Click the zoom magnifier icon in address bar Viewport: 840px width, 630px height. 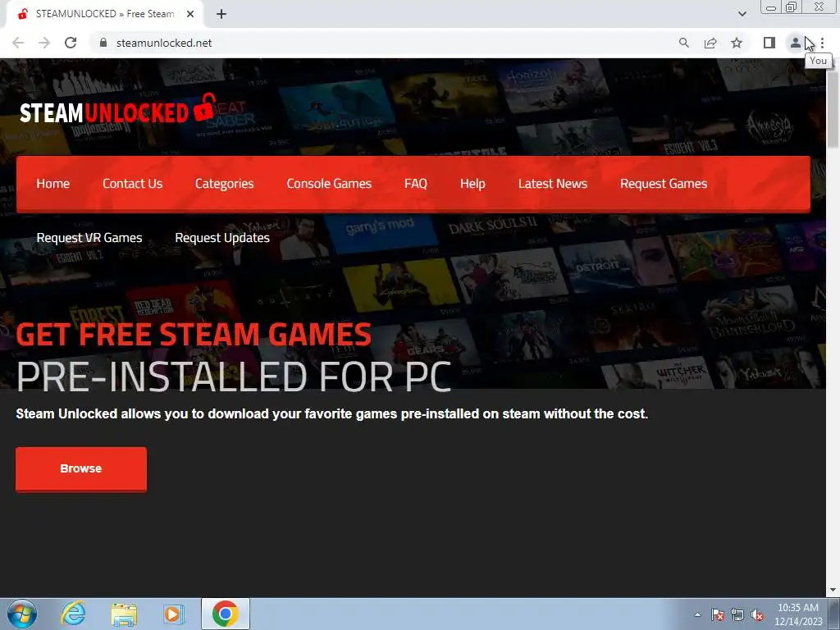[683, 43]
